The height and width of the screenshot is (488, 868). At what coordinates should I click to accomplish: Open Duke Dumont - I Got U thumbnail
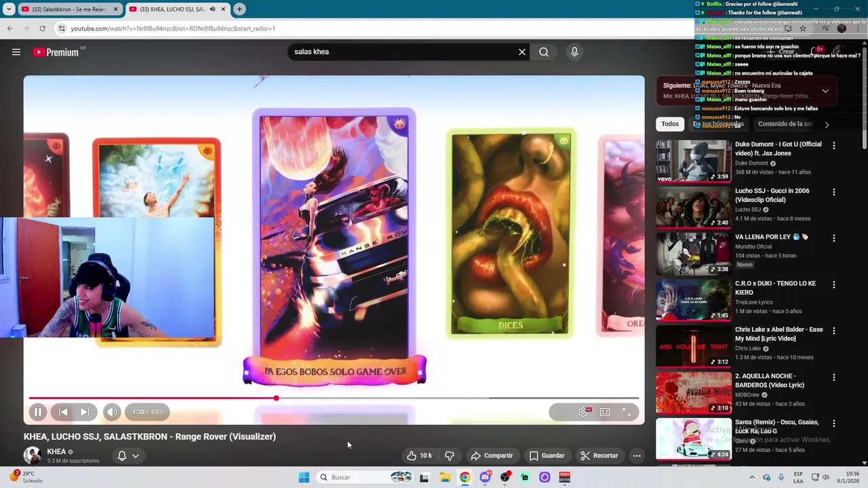(693, 161)
